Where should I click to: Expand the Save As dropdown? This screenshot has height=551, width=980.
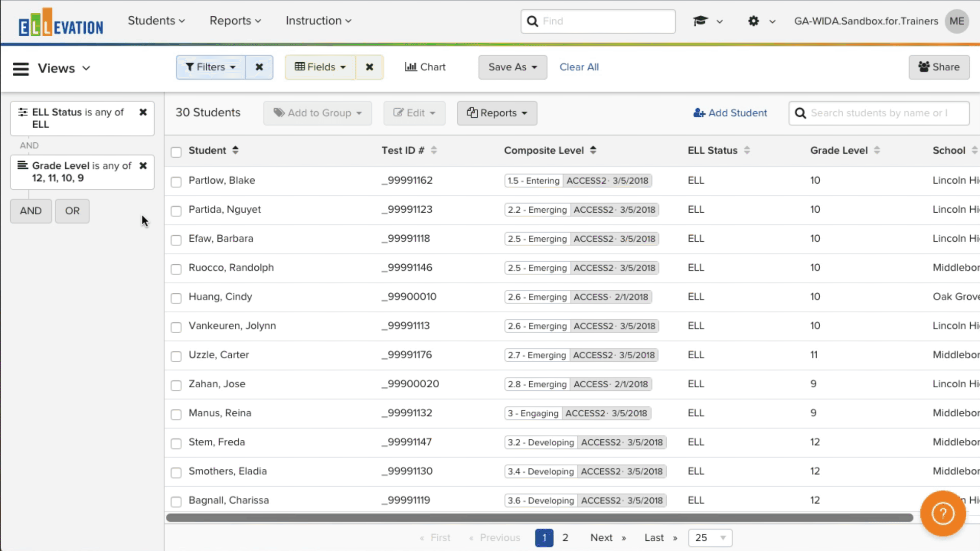click(512, 67)
